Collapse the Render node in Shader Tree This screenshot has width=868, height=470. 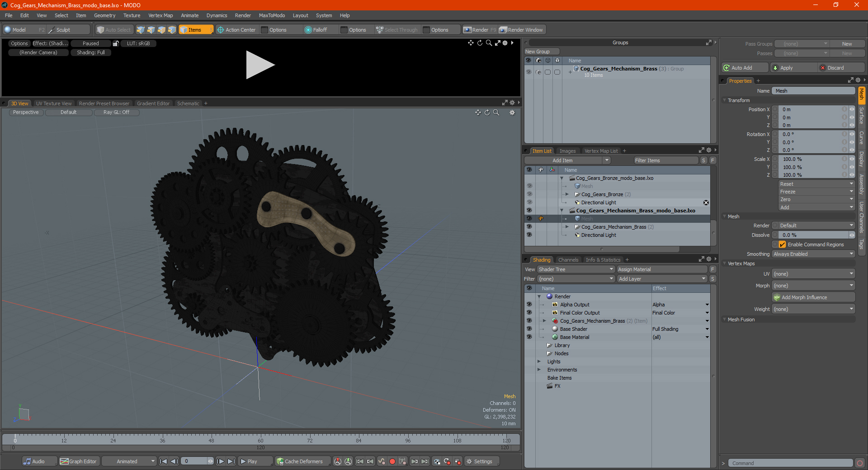pyautogui.click(x=539, y=296)
